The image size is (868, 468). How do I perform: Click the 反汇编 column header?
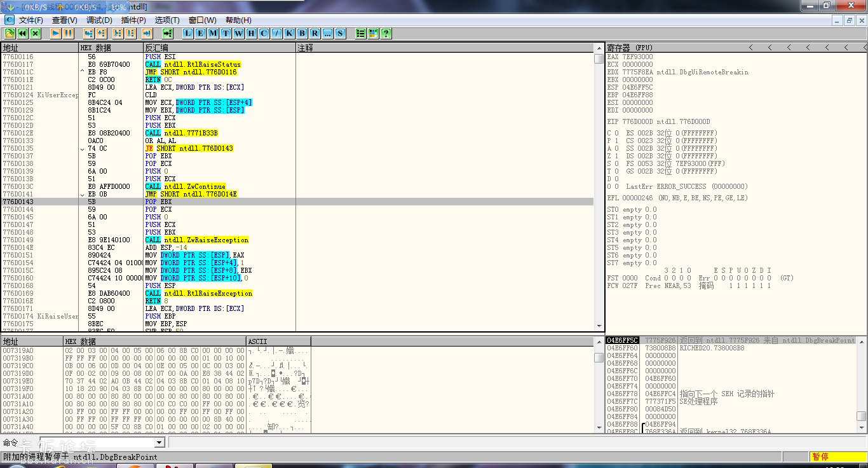tap(220, 48)
